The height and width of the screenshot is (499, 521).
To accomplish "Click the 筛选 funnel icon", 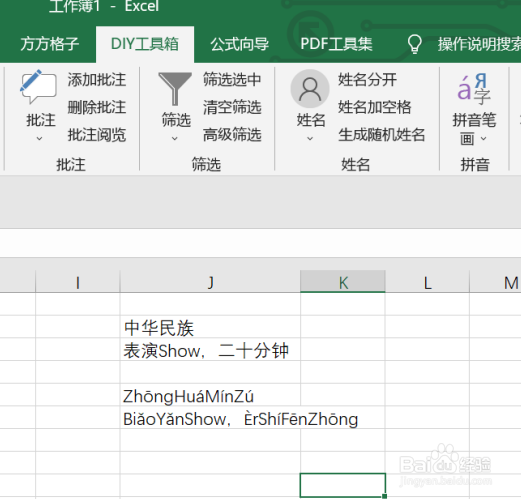I will (175, 89).
